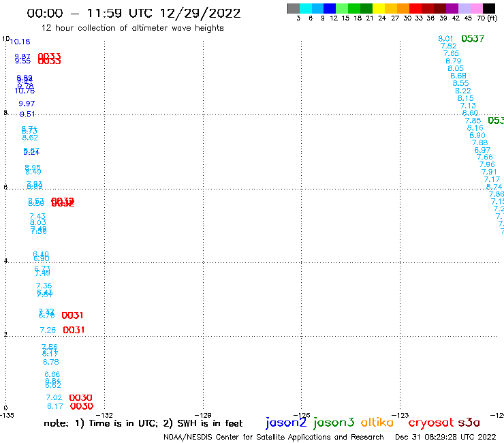Image resolution: width=504 pixels, height=443 pixels.
Task: Click the longitude axis label -129
Action: coord(203,415)
